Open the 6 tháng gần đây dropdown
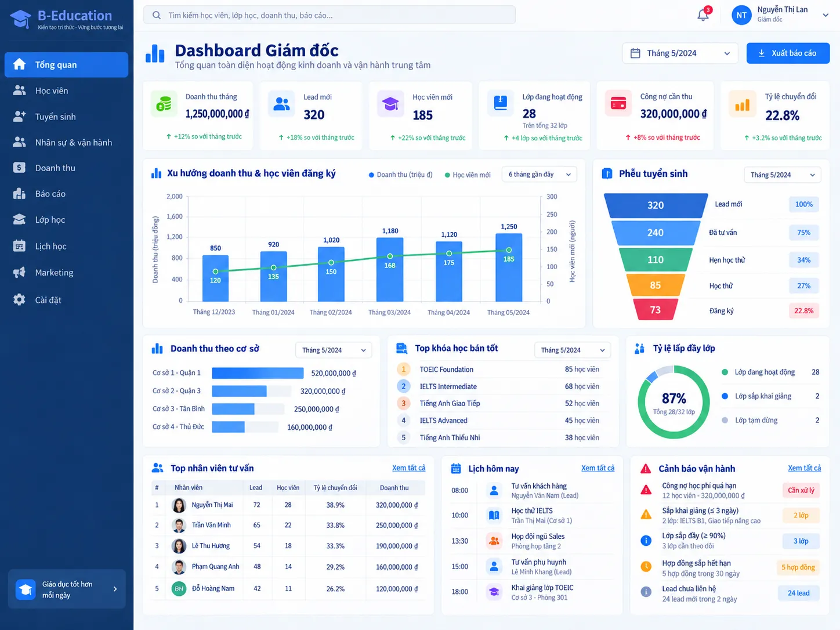Screen dimensions: 840x630 [x=540, y=174]
